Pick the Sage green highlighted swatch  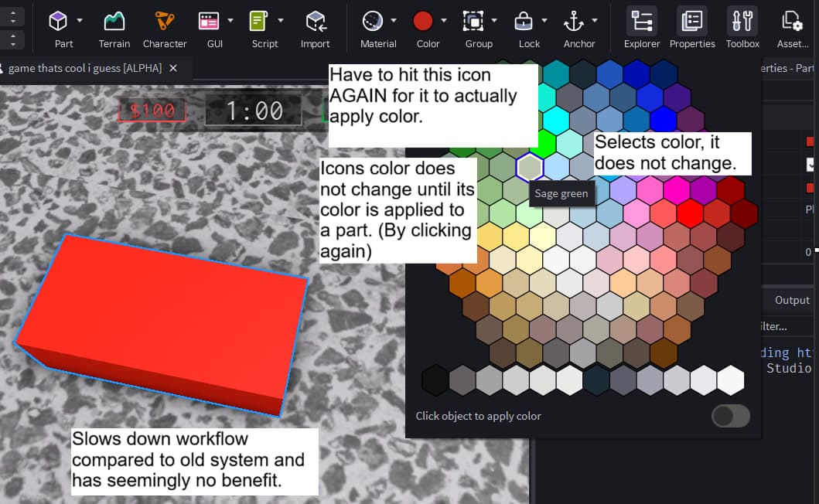[530, 168]
